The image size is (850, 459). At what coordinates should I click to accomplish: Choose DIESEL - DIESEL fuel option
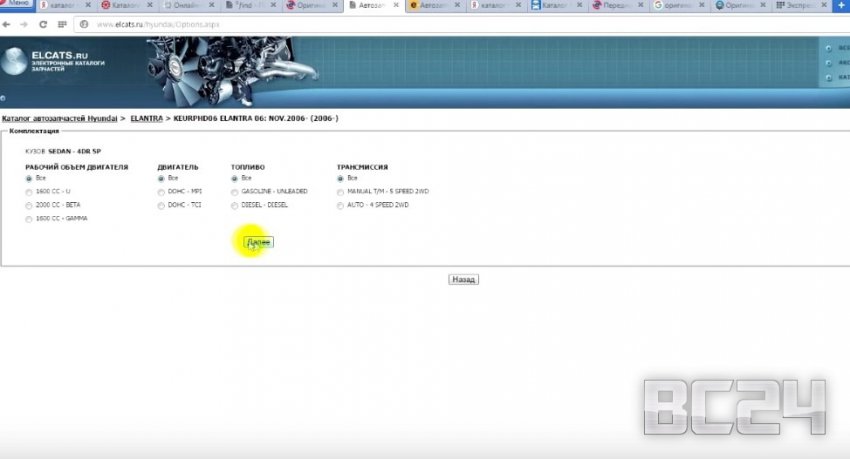pyautogui.click(x=234, y=205)
